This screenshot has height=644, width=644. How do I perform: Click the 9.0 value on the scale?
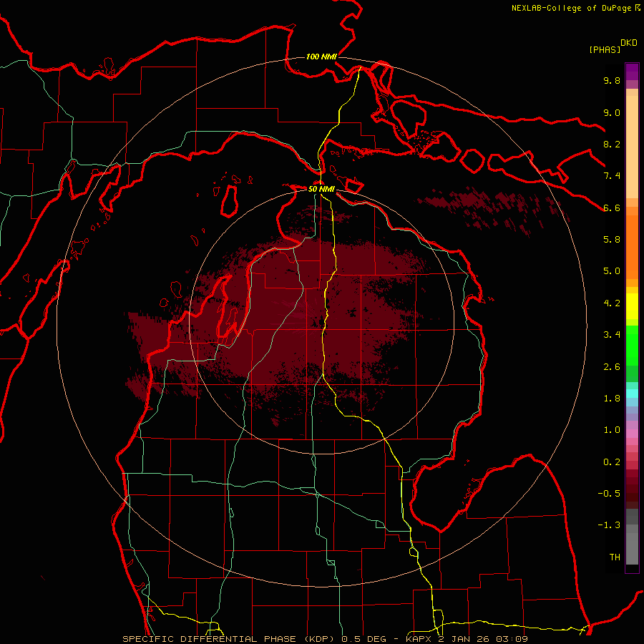(x=612, y=112)
